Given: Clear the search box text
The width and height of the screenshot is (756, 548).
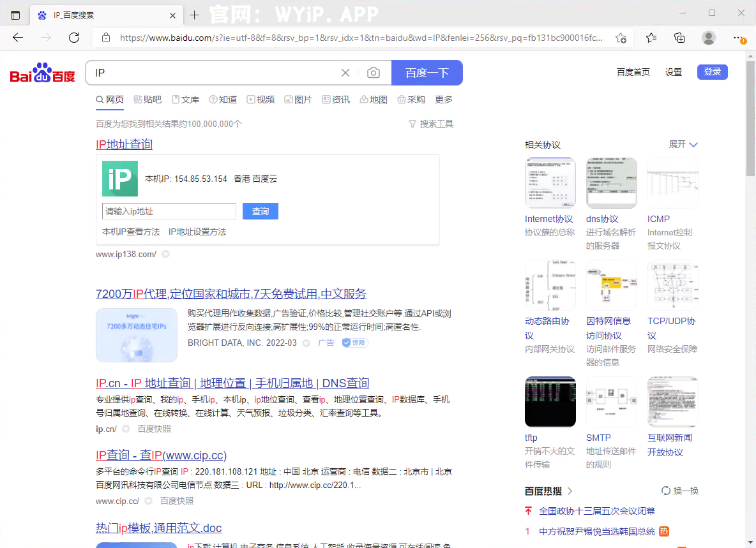Looking at the screenshot, I should tap(345, 73).
